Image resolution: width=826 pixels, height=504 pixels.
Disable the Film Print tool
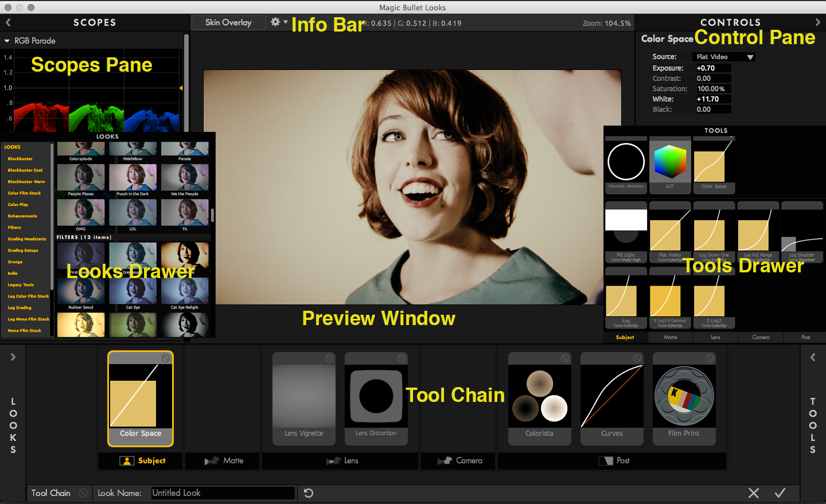pos(710,358)
